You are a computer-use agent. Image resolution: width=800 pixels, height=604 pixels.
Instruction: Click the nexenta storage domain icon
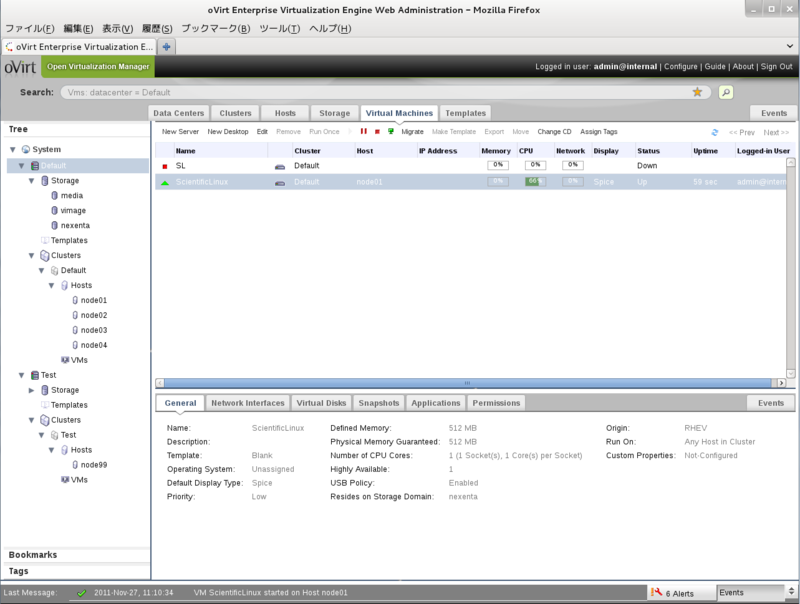pyautogui.click(x=55, y=225)
